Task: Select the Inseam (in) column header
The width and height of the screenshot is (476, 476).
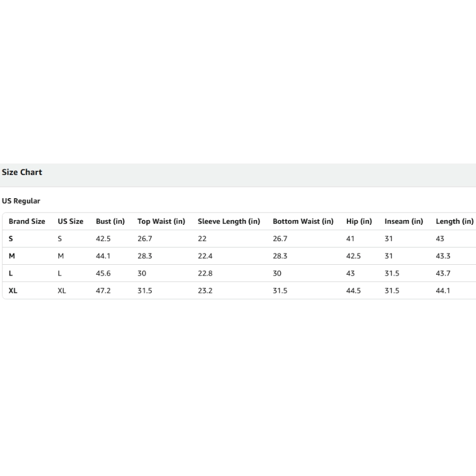Action: coord(403,221)
